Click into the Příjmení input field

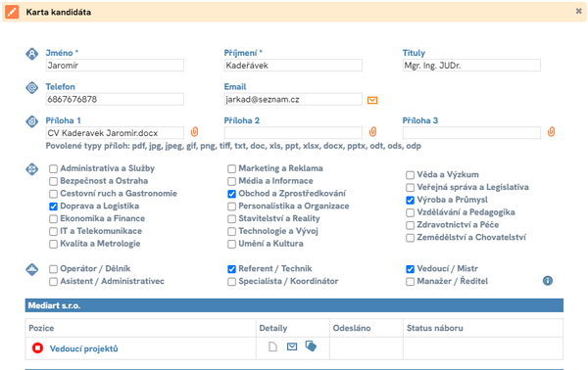point(293,66)
